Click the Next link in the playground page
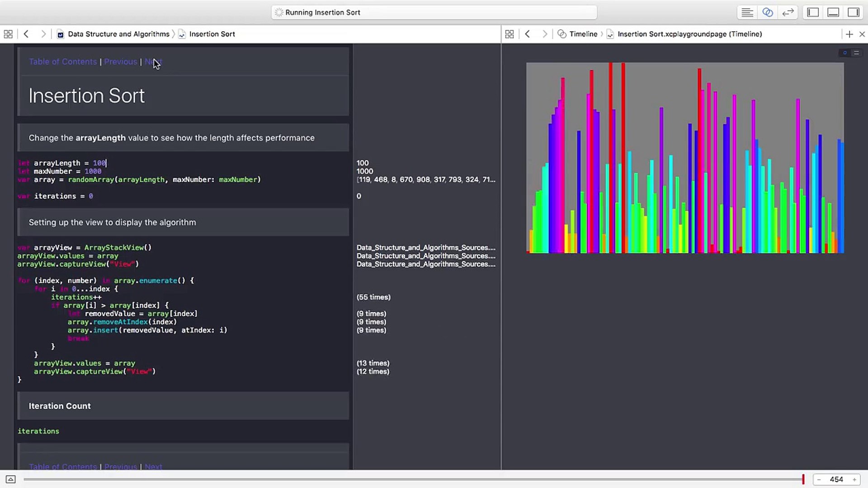This screenshot has width=868, height=488. pyautogui.click(x=153, y=61)
